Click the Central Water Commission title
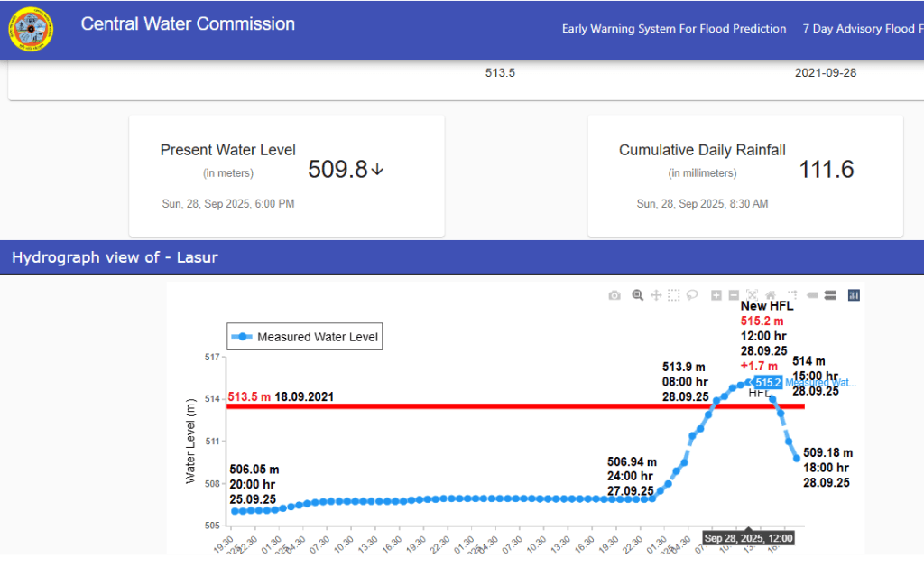Viewport: 924px width, 577px height. coord(188,24)
